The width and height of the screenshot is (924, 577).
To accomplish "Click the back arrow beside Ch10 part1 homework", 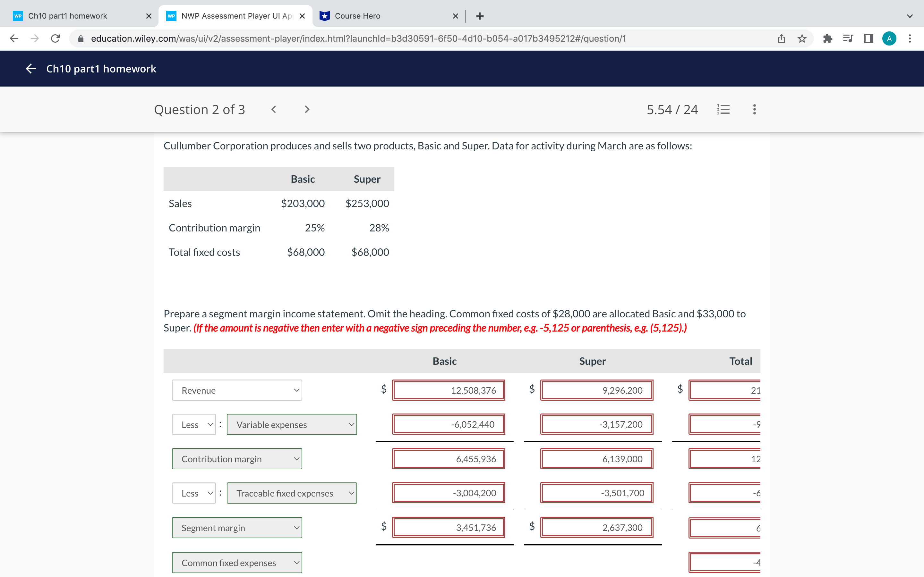I will click(x=30, y=69).
